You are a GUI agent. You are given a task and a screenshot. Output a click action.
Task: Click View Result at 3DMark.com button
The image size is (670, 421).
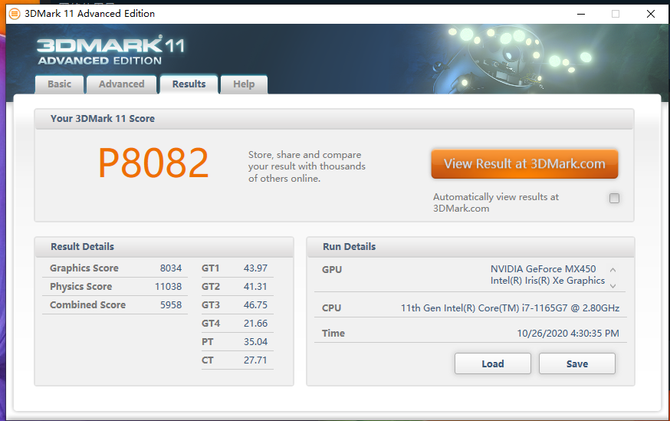[x=524, y=164]
